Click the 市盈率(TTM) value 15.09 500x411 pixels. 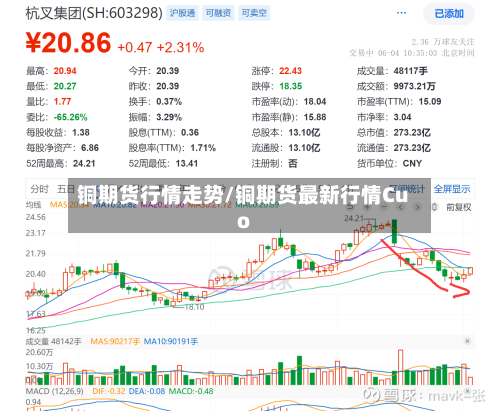[430, 102]
